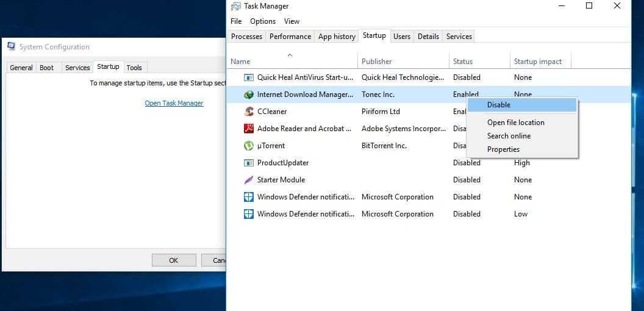Select the µTorrent green icon
This screenshot has width=644, height=311.
[x=248, y=146]
